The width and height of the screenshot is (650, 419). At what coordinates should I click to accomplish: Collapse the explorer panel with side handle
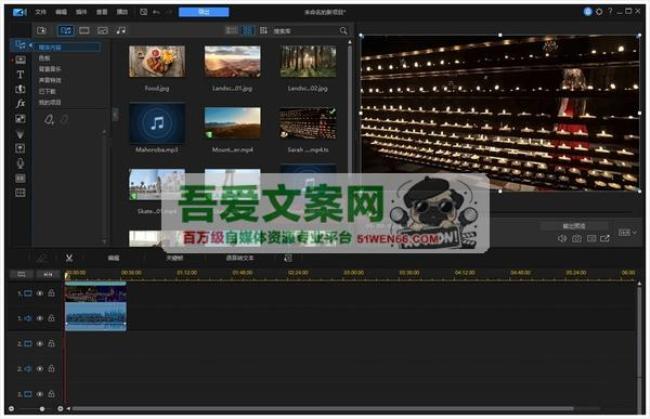click(115, 114)
